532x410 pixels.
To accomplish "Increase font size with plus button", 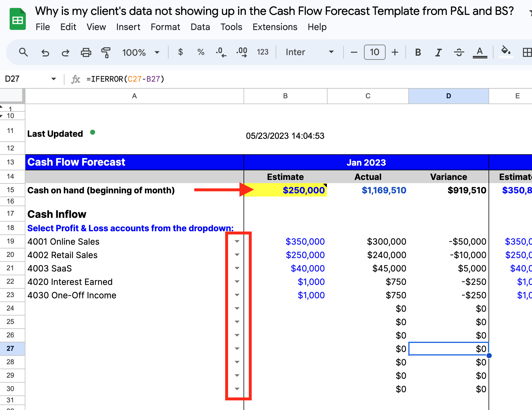I will [x=395, y=52].
